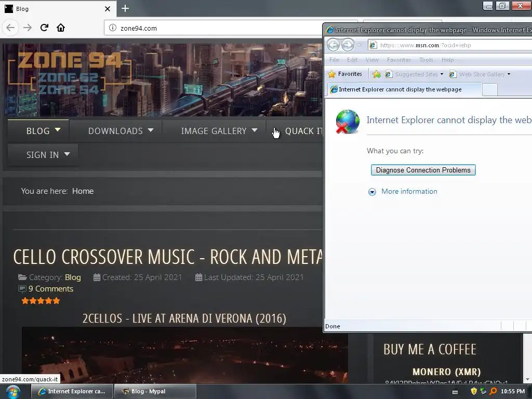Click the comments speech bubble icon
532x399 pixels.
22,289
